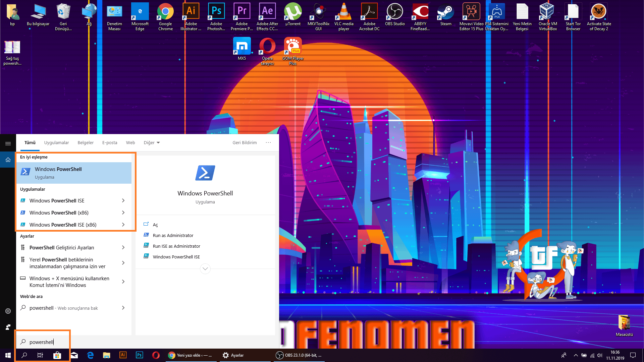
Task: Open Adobe Illustrator desktop icon
Action: (x=191, y=17)
